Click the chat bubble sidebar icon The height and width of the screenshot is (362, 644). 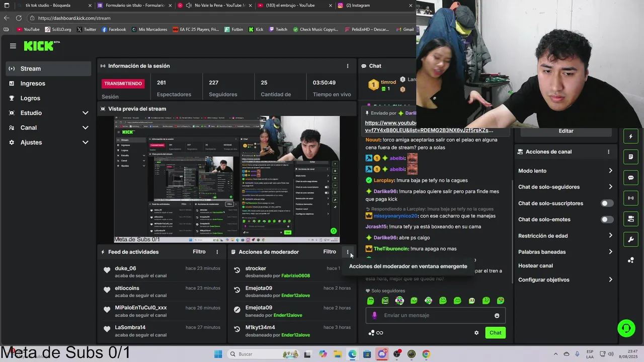pyautogui.click(x=631, y=177)
